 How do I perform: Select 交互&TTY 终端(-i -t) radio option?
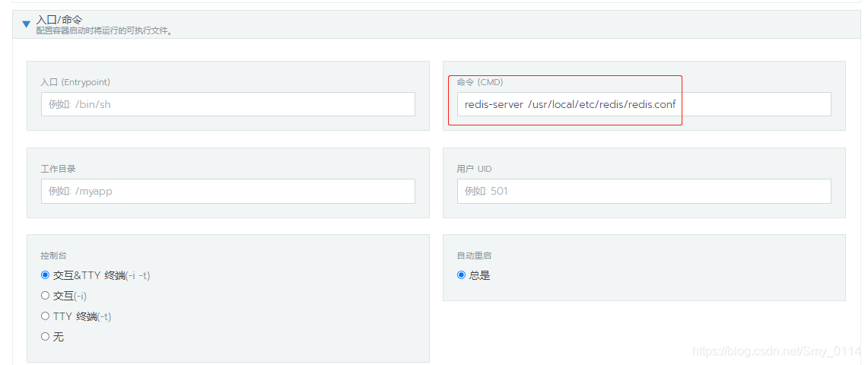[46, 275]
